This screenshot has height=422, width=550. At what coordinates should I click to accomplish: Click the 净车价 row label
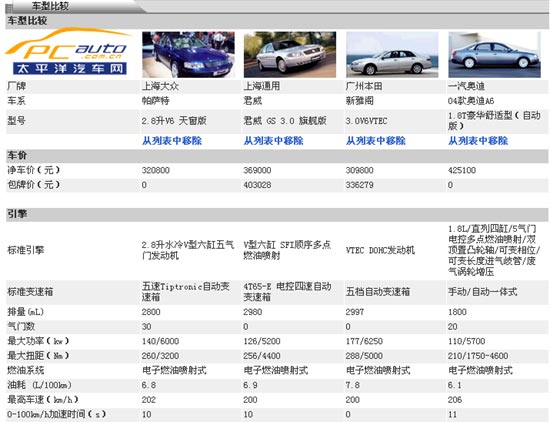(x=34, y=170)
